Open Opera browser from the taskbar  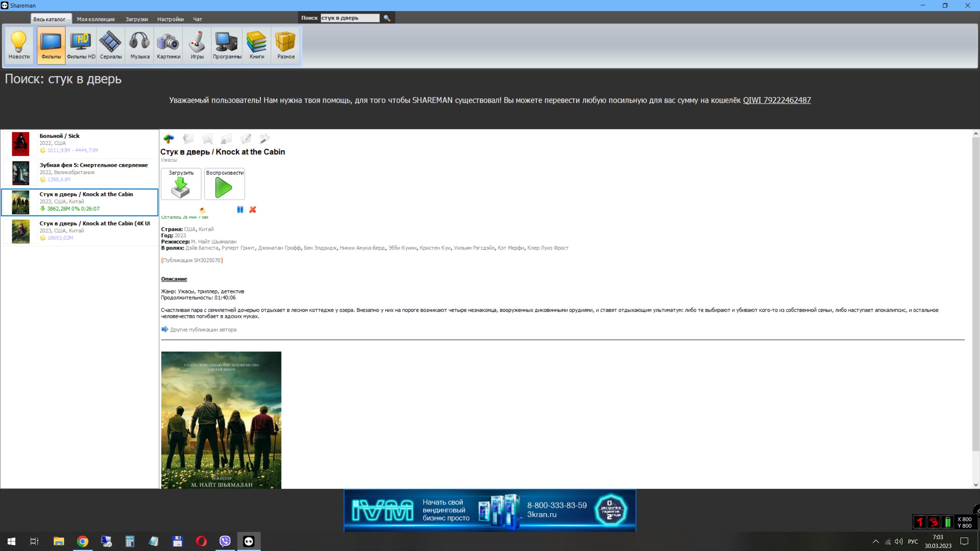[201, 541]
